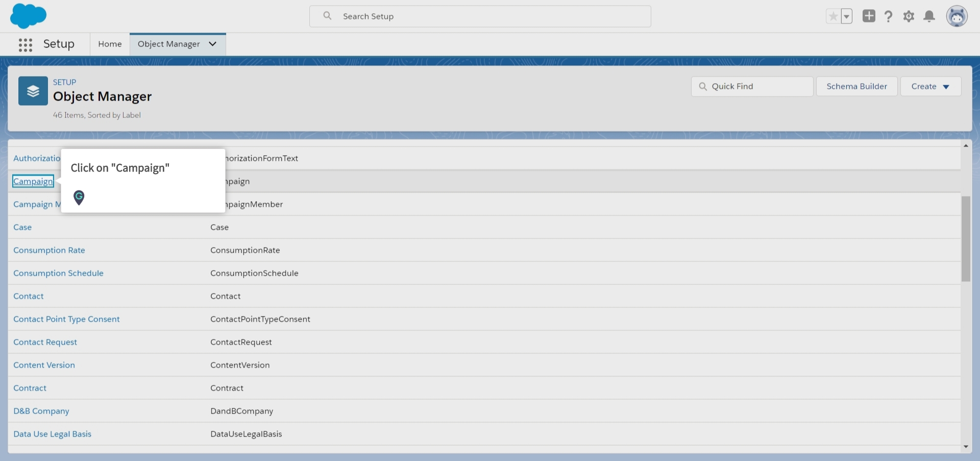Click '46 Items, Sorted by Label' text
Screen dimensions: 980x461
(x=97, y=115)
